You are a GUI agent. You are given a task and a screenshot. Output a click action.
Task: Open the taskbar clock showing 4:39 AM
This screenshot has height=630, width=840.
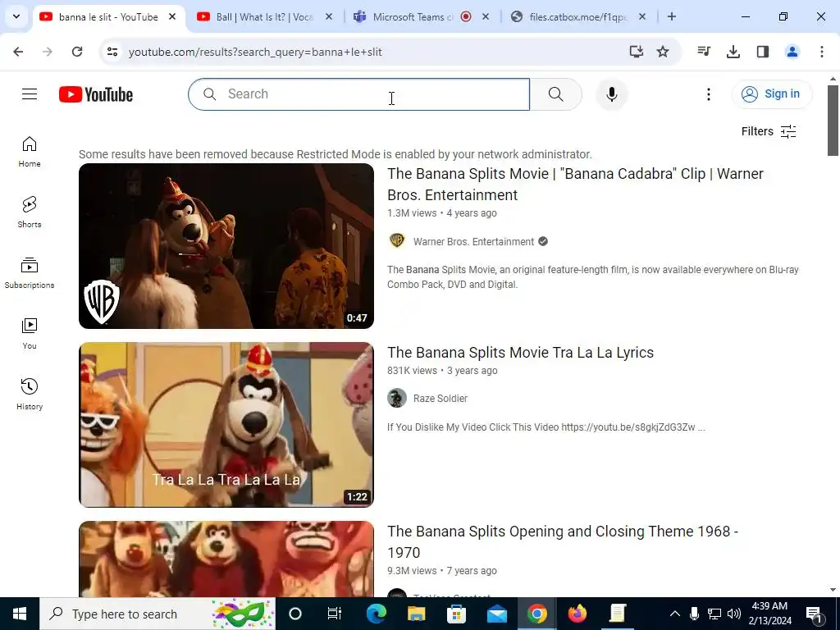point(769,614)
